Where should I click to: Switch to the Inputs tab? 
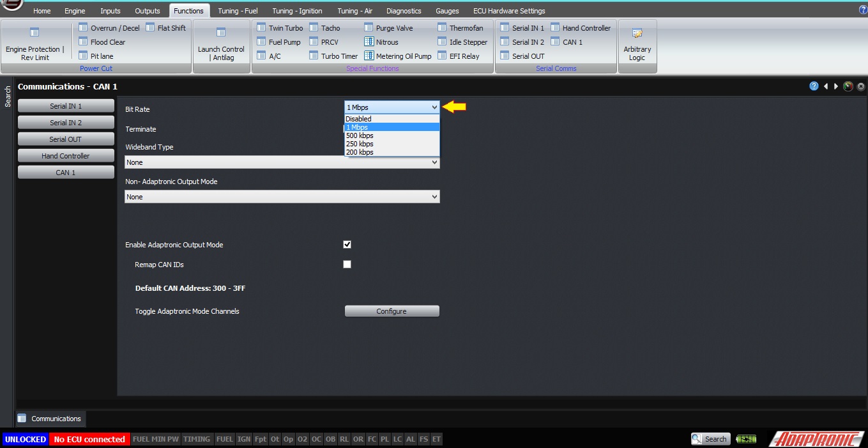pyautogui.click(x=110, y=11)
